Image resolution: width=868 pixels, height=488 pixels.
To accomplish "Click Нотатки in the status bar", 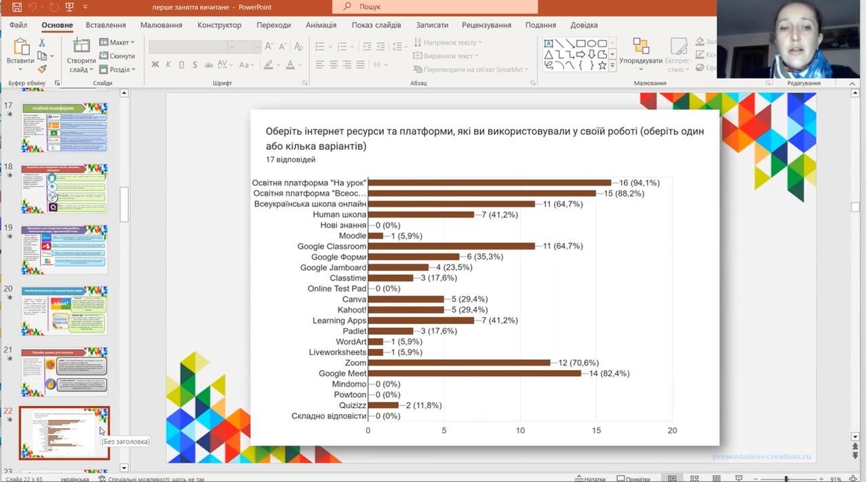I will click(589, 479).
